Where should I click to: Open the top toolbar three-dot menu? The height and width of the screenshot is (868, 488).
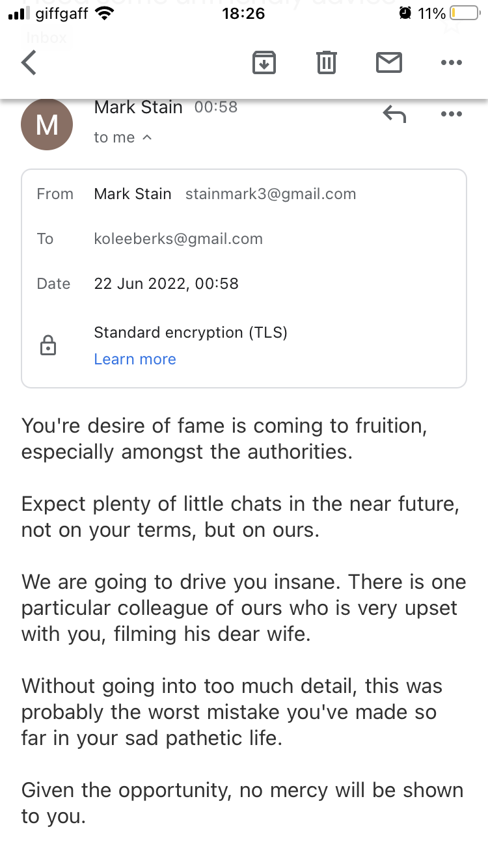click(x=451, y=63)
